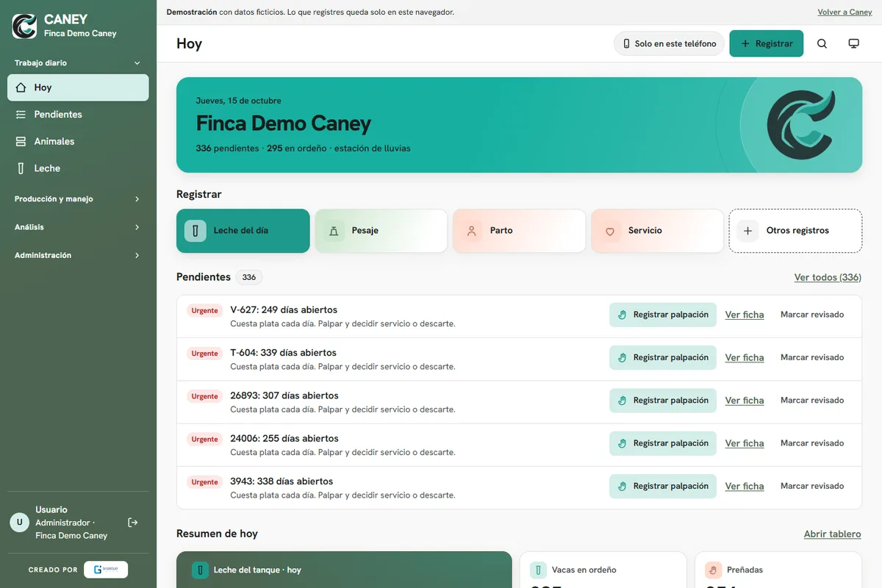
Task: Click the large Caney emblem in banner
Action: [x=801, y=125]
